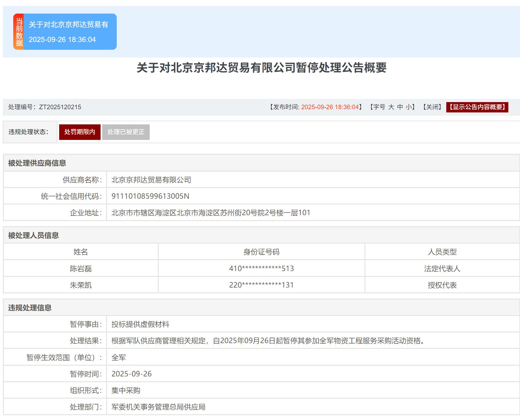Click the processing number ZT2025120215
Screen dimensions: 520x420
pos(60,107)
